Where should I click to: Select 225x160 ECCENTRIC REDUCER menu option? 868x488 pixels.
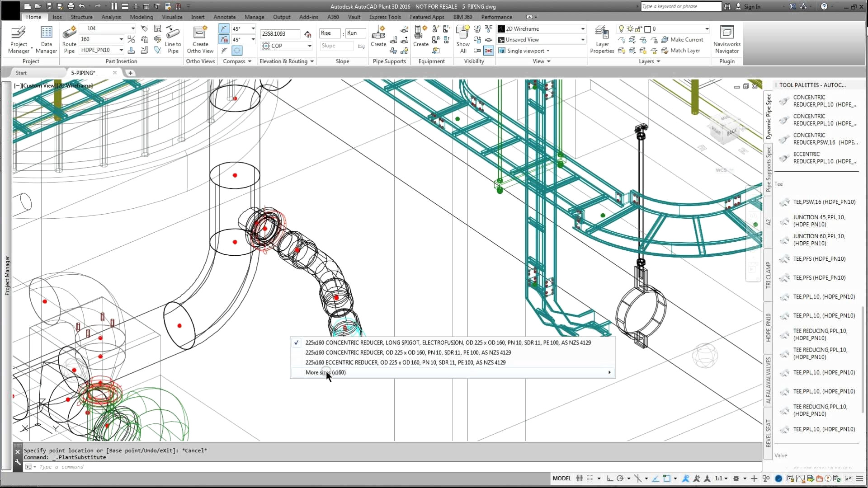pos(405,363)
